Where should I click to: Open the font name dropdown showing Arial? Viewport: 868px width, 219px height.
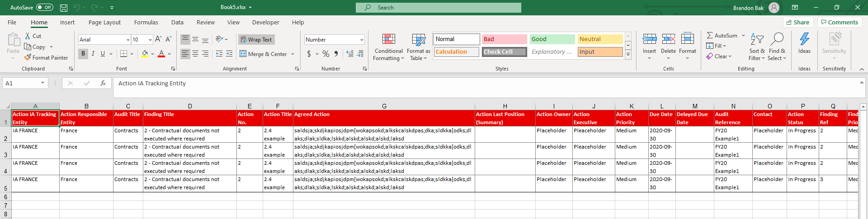[x=128, y=40]
